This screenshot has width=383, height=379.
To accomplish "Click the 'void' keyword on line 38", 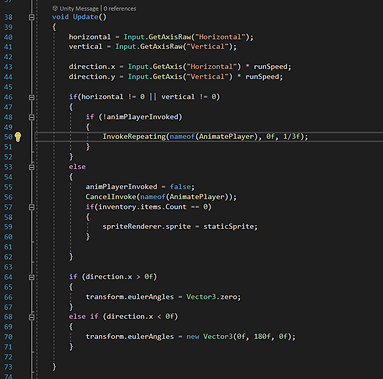I will coord(60,17).
